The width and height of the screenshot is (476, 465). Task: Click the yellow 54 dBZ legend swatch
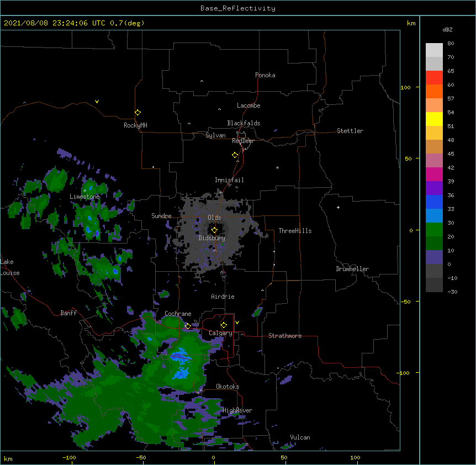pos(434,119)
